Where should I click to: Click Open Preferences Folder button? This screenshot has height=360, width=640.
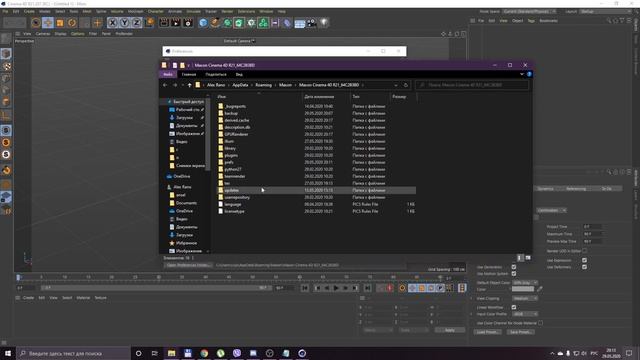188,265
